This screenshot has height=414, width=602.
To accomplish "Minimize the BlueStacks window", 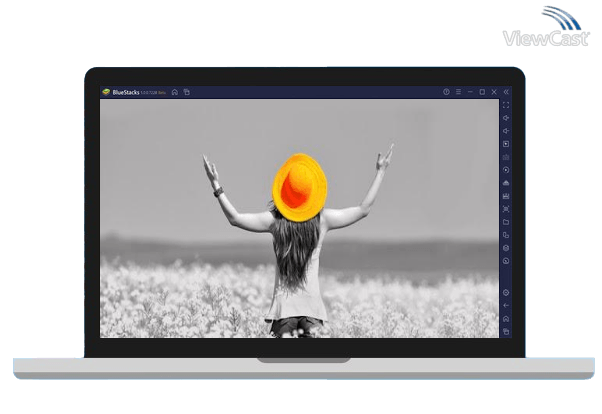I will (x=470, y=92).
